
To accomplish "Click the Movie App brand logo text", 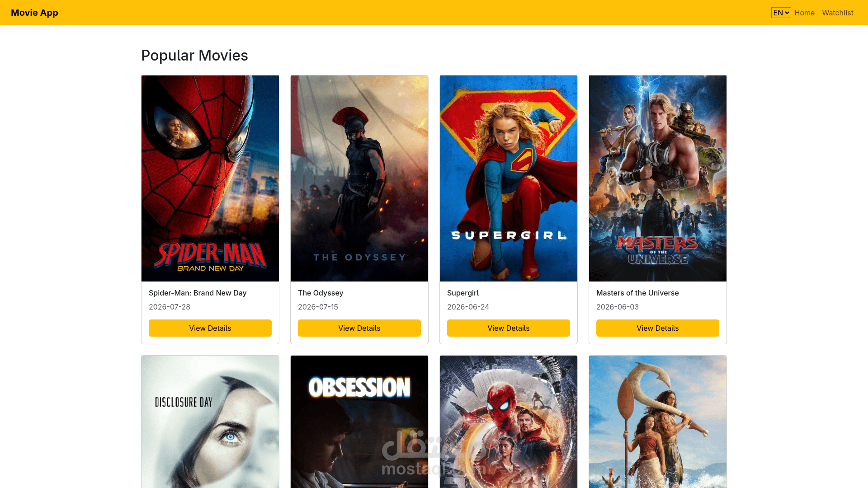I will tap(34, 13).
